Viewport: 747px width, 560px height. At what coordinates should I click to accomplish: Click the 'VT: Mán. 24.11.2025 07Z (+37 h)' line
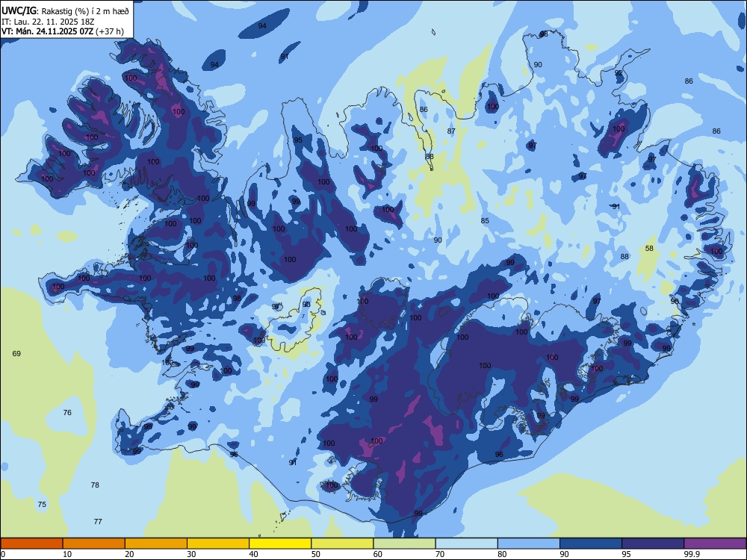[63, 31]
